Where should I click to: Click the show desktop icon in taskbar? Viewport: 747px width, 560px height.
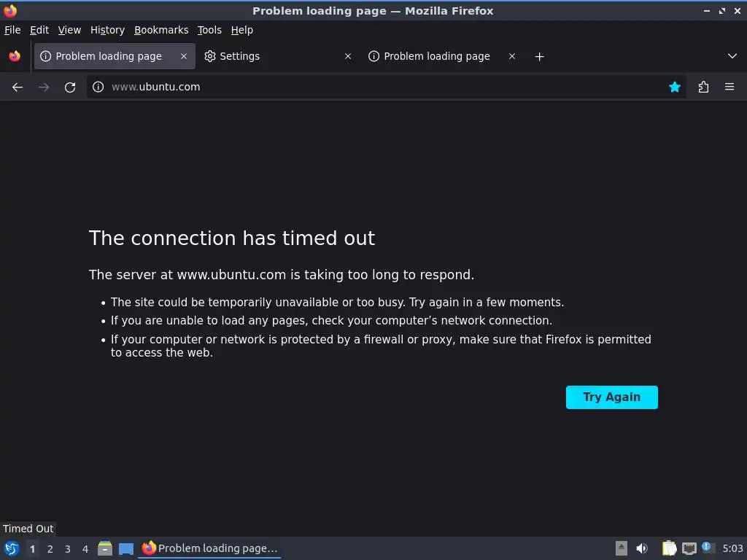[125, 548]
